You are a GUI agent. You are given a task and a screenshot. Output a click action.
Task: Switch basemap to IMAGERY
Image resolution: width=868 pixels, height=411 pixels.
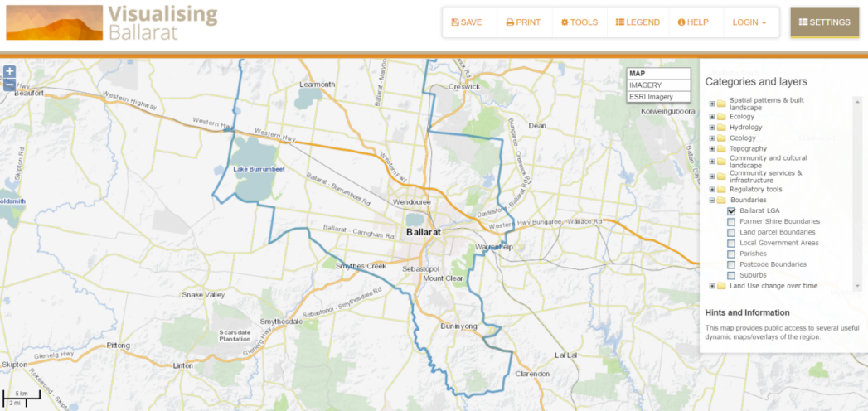(x=659, y=85)
